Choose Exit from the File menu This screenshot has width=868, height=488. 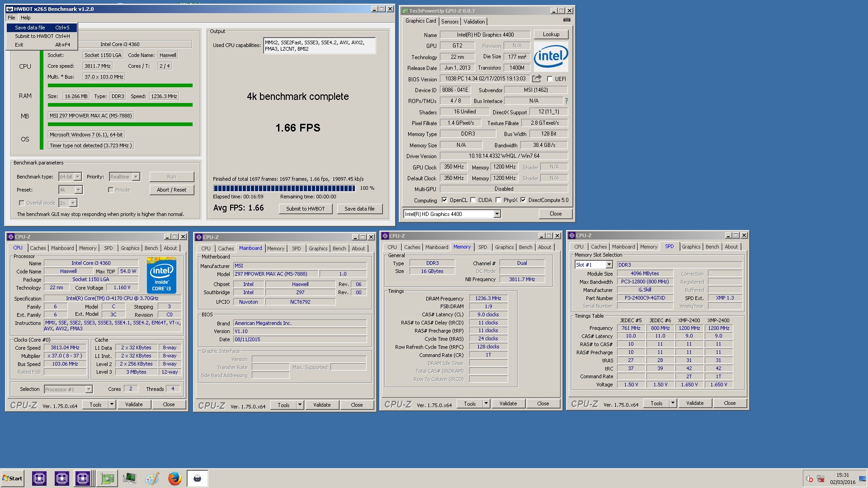[x=42, y=45]
